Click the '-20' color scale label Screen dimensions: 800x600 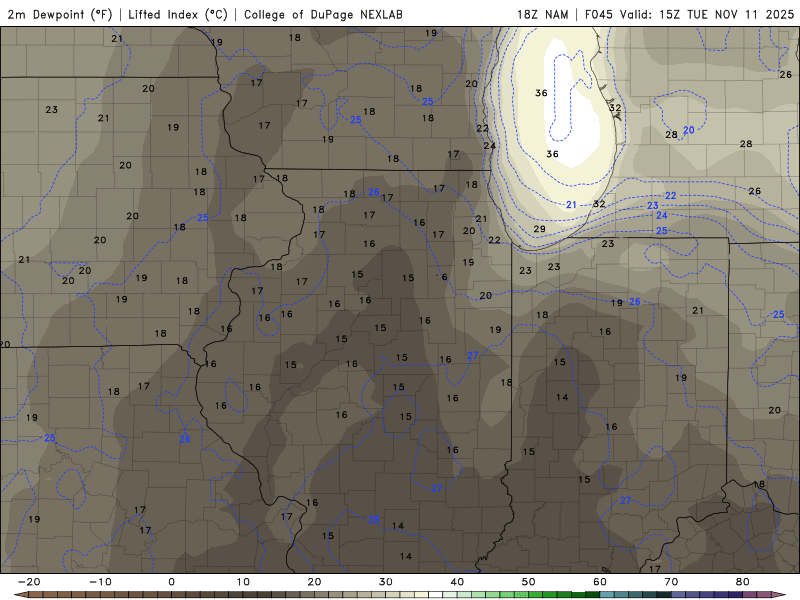pos(29,582)
